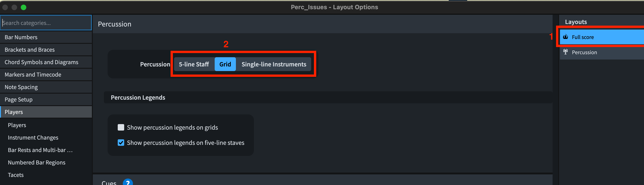Viewport: 644px width, 185px height.
Task: Disable percussion legends on five-line staves
Action: click(121, 143)
